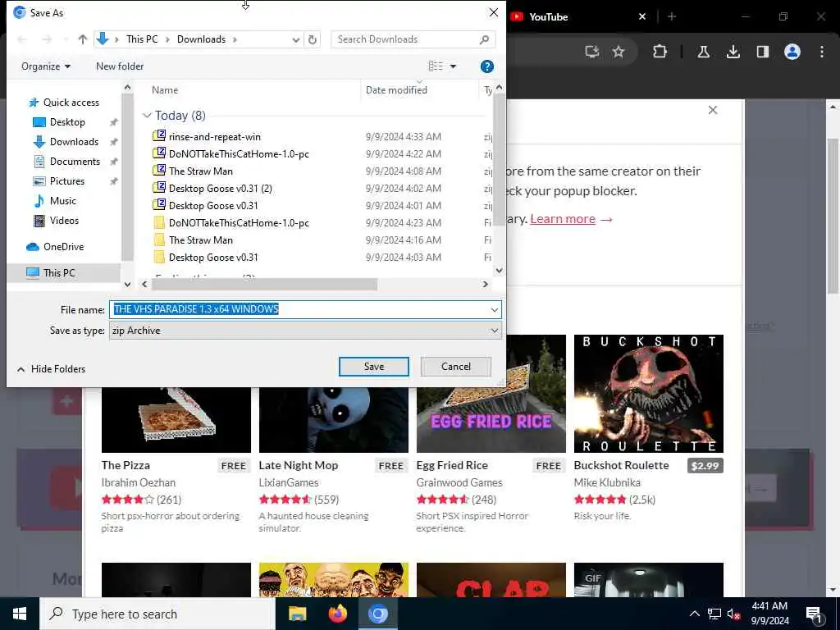840x630 pixels.
Task: Click This PC in address breadcrumb
Action: click(x=142, y=39)
